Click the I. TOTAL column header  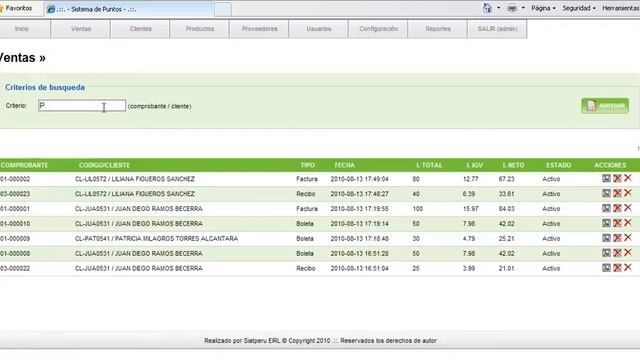429,165
